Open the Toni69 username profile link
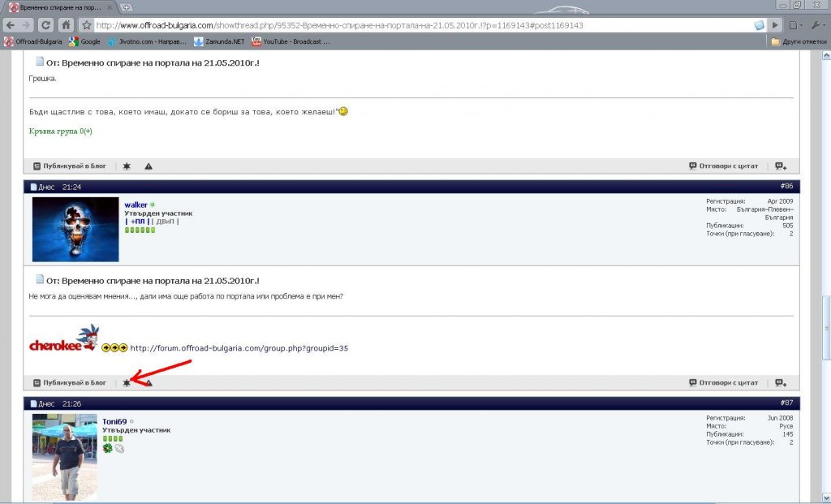This screenshot has width=831, height=504. tap(114, 421)
